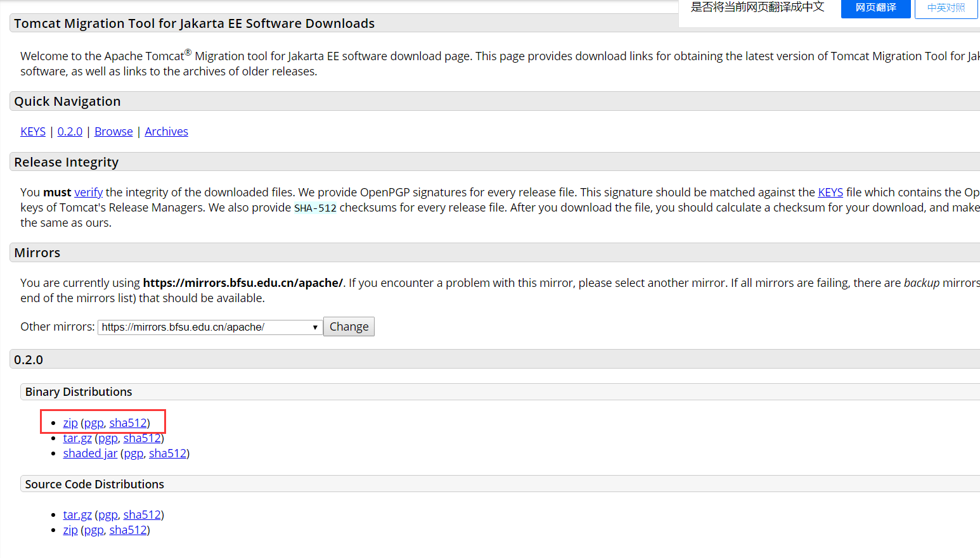
Task: Open sha512 checksum for shaded jar
Action: pyautogui.click(x=167, y=453)
